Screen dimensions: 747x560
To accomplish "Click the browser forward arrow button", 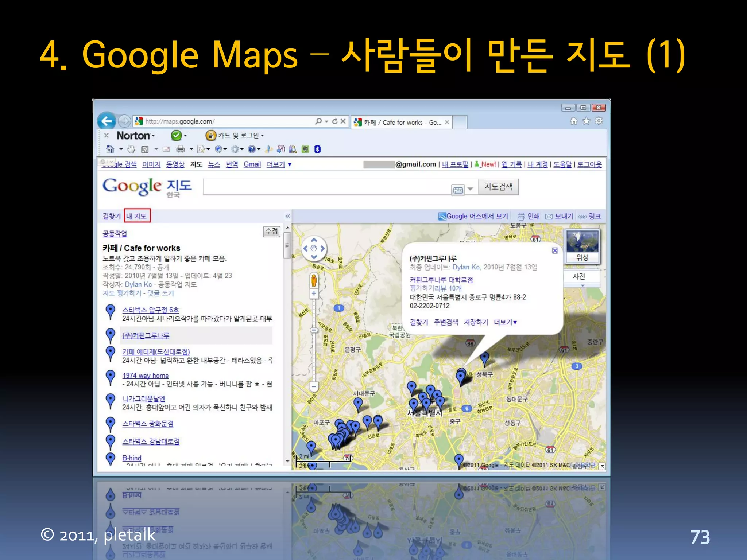I will point(124,121).
